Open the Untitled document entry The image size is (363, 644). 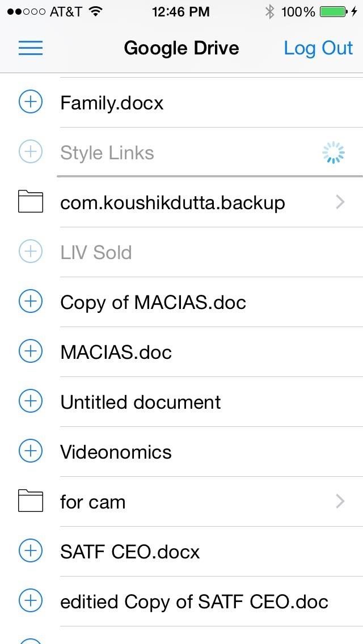point(141,402)
